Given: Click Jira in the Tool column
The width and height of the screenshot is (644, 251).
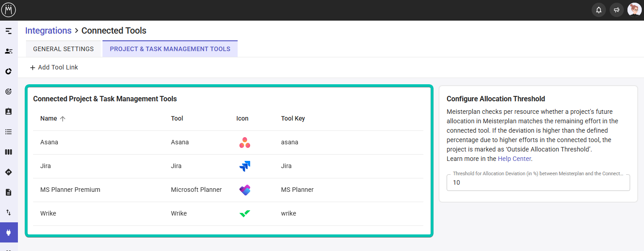Looking at the screenshot, I should pyautogui.click(x=176, y=166).
